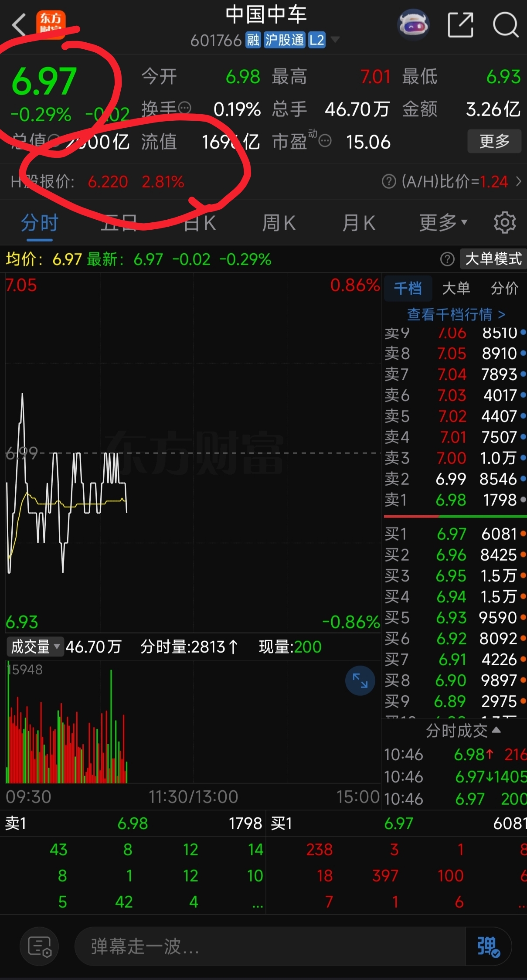
Task: Expand the stock code dropdown arrow
Action: [335, 40]
